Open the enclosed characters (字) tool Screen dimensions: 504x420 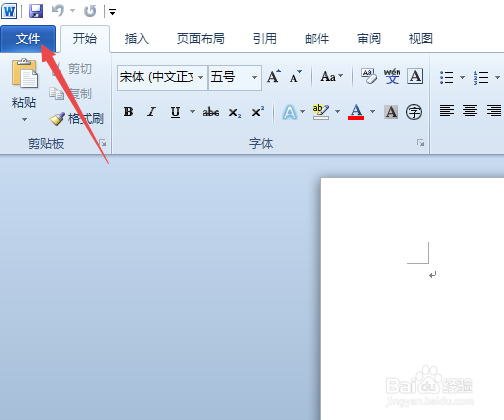click(x=414, y=112)
